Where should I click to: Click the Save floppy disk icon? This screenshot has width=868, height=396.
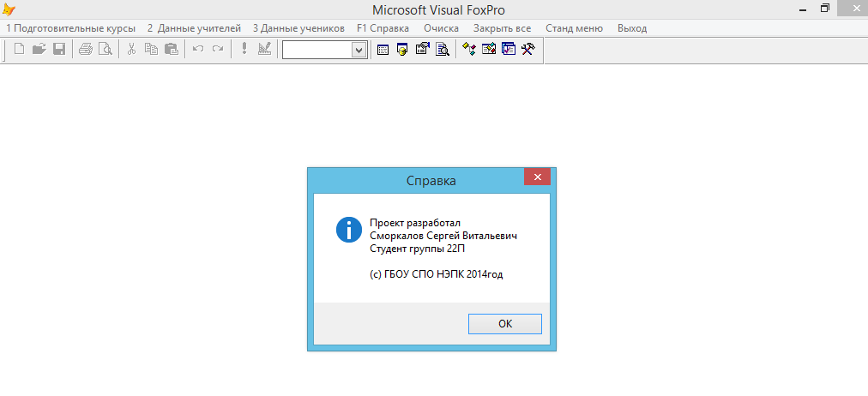[59, 49]
